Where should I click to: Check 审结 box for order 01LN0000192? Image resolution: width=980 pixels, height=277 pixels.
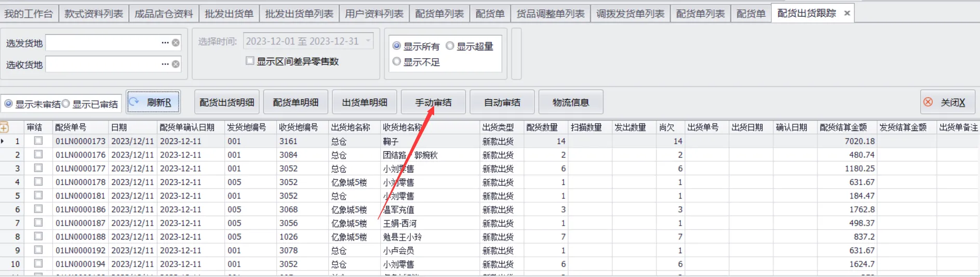click(38, 250)
